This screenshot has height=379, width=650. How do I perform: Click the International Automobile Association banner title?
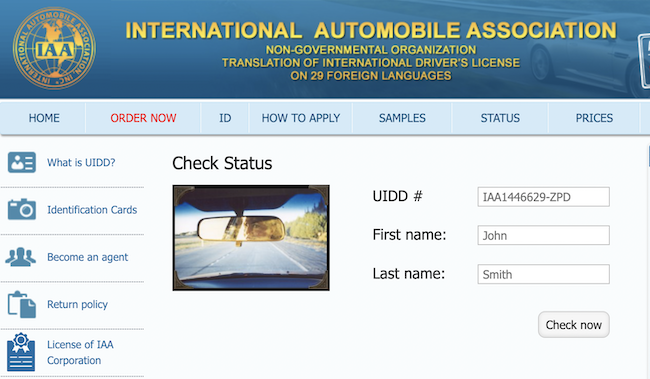coord(371,31)
